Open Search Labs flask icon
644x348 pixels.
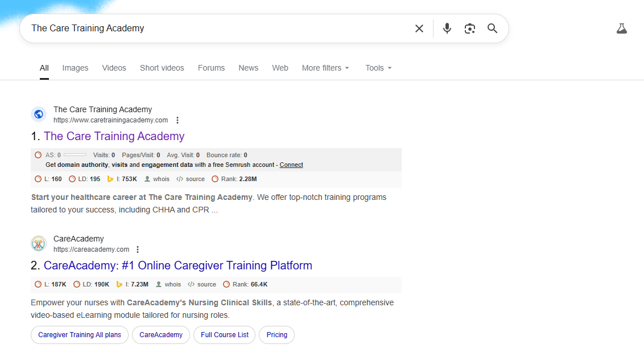pos(621,28)
